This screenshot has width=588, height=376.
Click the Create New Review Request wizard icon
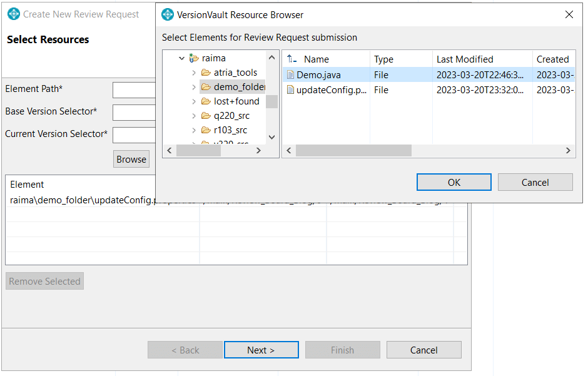point(13,14)
